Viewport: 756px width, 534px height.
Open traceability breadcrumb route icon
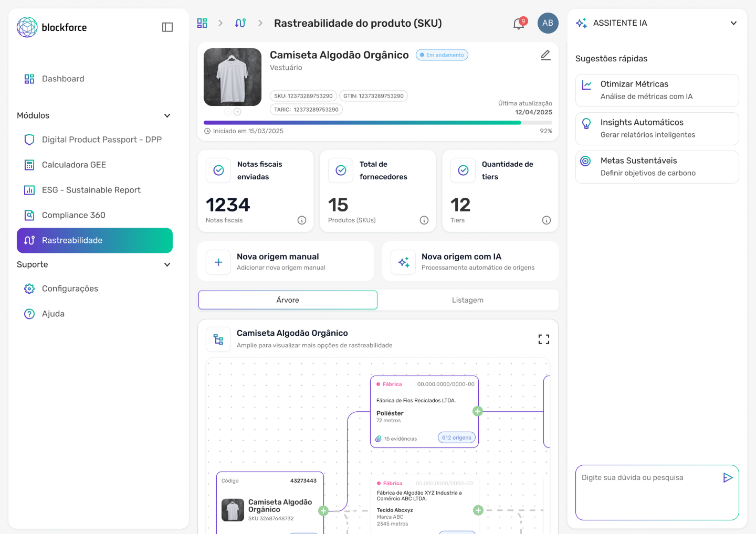coord(240,23)
